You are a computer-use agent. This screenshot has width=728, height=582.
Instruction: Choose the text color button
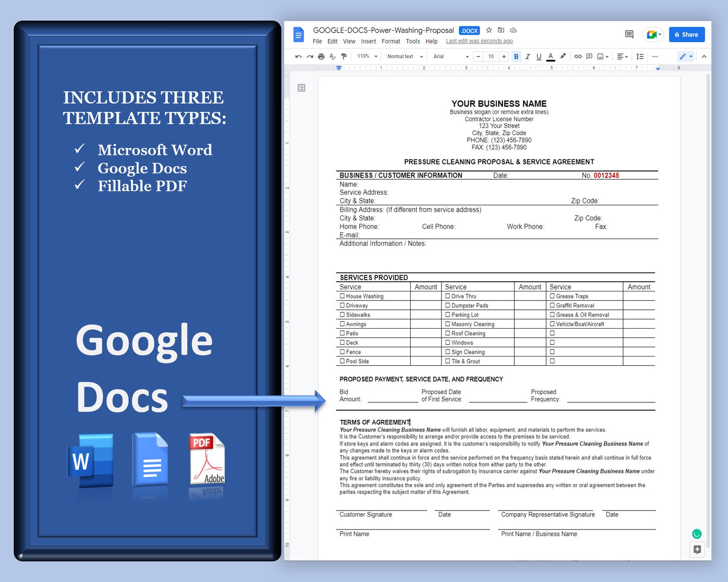[551, 56]
